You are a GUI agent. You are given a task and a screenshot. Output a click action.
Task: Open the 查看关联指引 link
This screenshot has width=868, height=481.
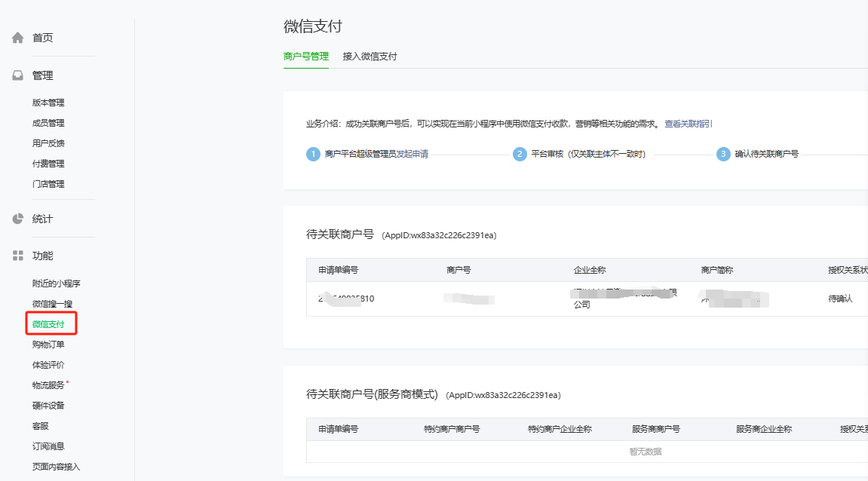pyautogui.click(x=688, y=124)
